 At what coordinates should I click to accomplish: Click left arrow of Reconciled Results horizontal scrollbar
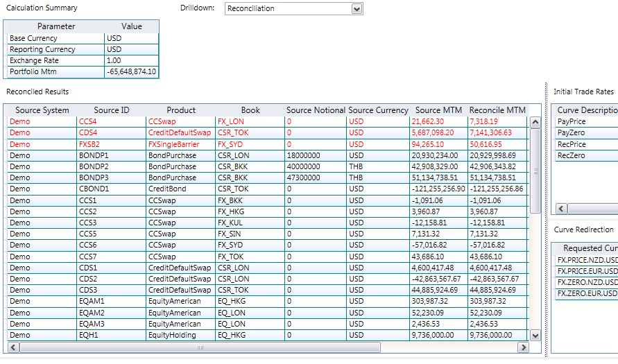13,347
